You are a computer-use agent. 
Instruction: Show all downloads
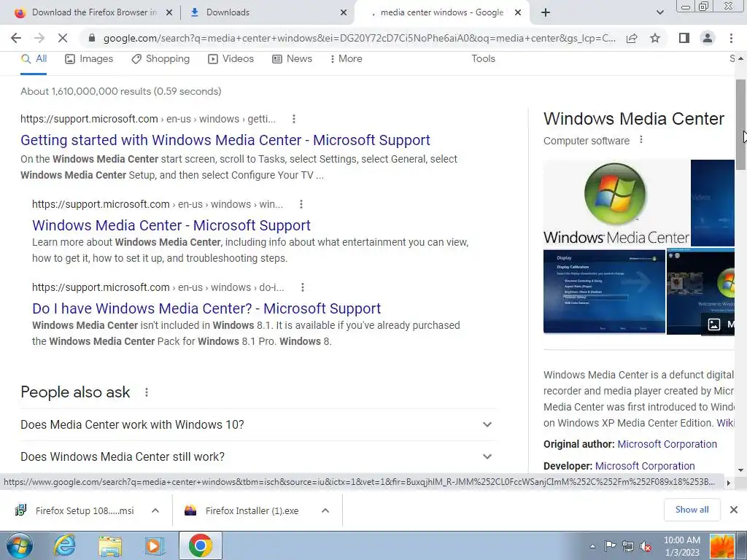[x=692, y=510]
